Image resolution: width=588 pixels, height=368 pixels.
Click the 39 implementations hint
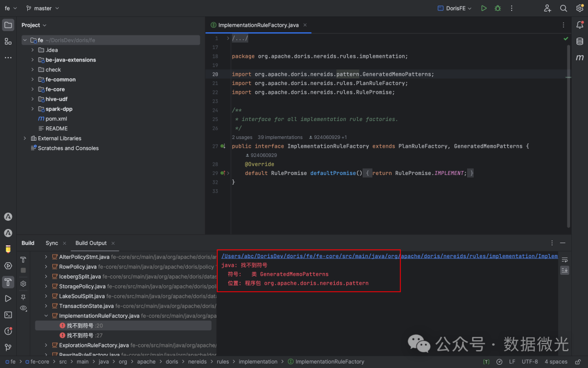click(x=280, y=137)
